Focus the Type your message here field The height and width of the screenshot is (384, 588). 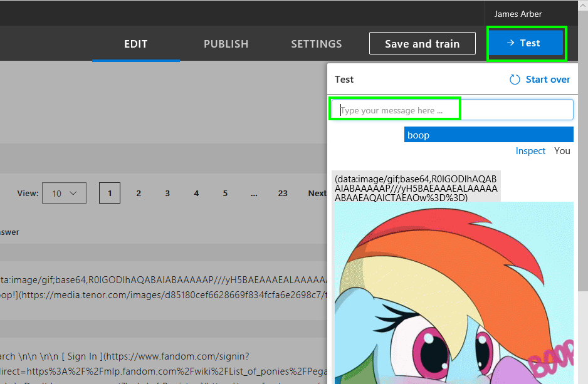click(452, 110)
